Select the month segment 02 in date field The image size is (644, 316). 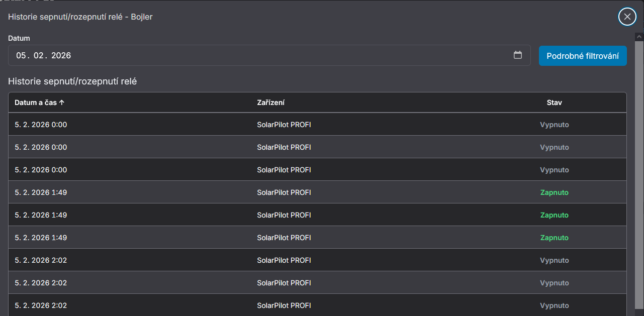point(39,55)
